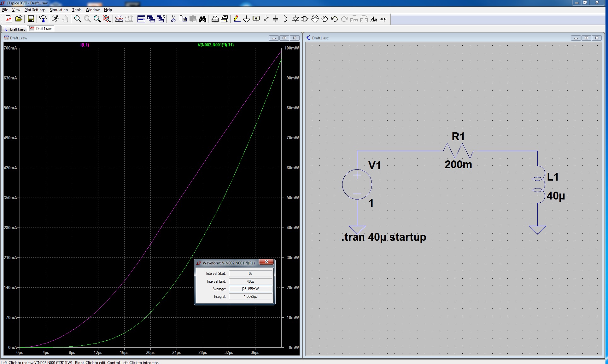Image resolution: width=608 pixels, height=364 pixels.
Task: Click the 700mA left axis label
Action: pos(10,48)
